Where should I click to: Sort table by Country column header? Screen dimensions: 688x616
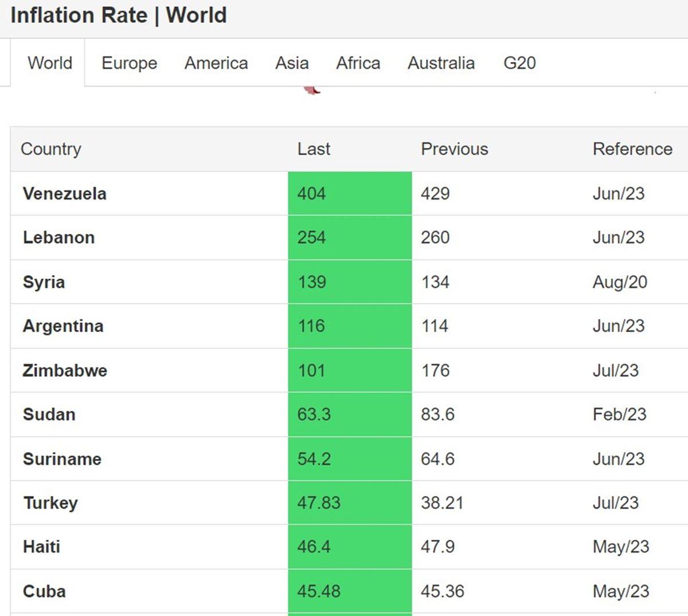[51, 149]
